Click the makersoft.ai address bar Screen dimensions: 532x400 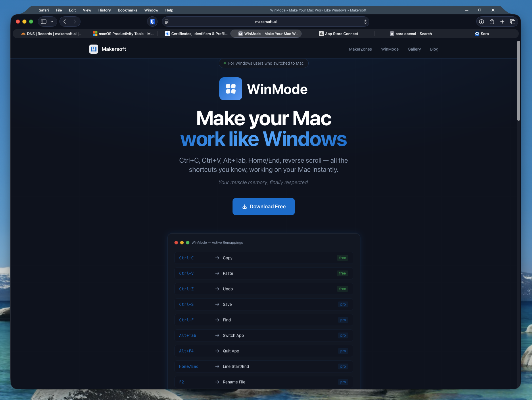coord(266,21)
